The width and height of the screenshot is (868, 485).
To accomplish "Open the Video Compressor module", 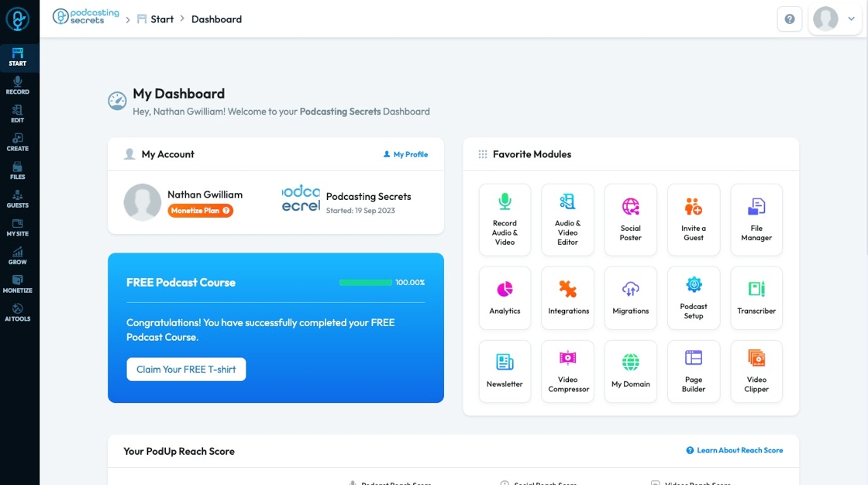I will pos(567,371).
